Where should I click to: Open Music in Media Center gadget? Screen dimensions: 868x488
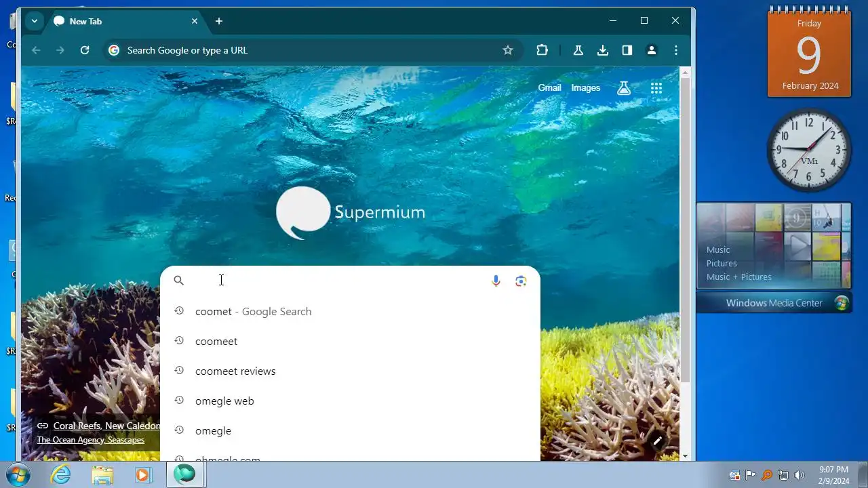718,249
